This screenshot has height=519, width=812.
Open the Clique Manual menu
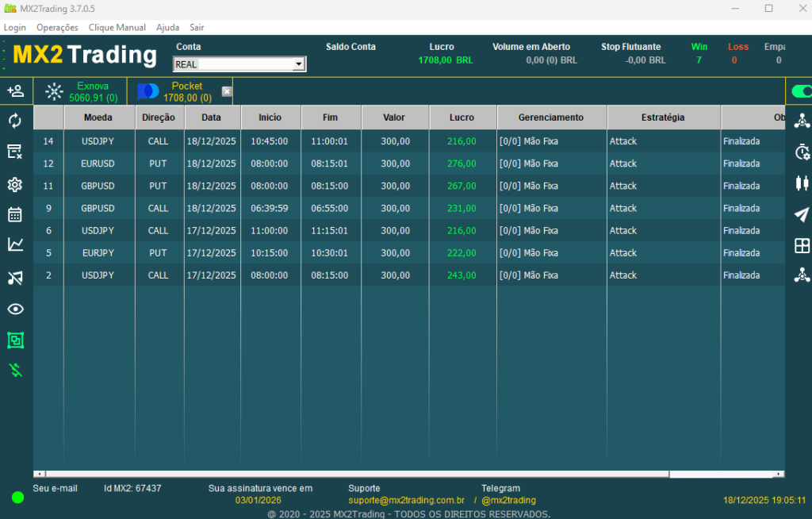click(x=117, y=27)
